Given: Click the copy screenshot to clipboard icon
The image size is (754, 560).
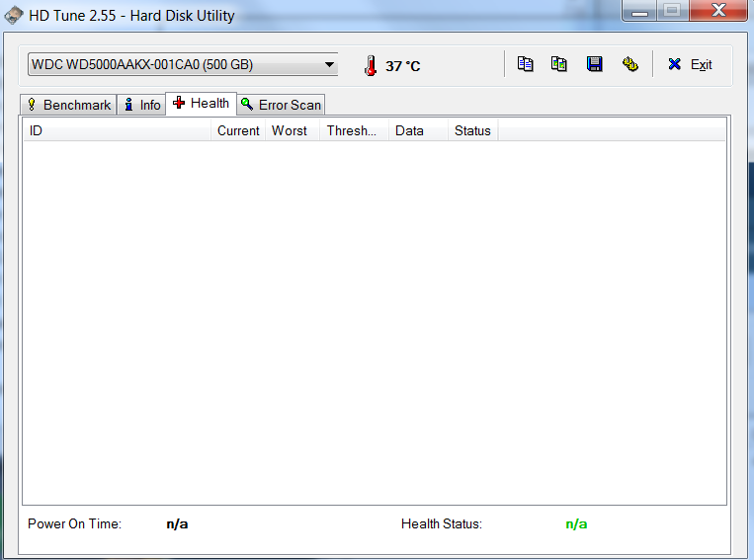Looking at the screenshot, I should click(559, 64).
